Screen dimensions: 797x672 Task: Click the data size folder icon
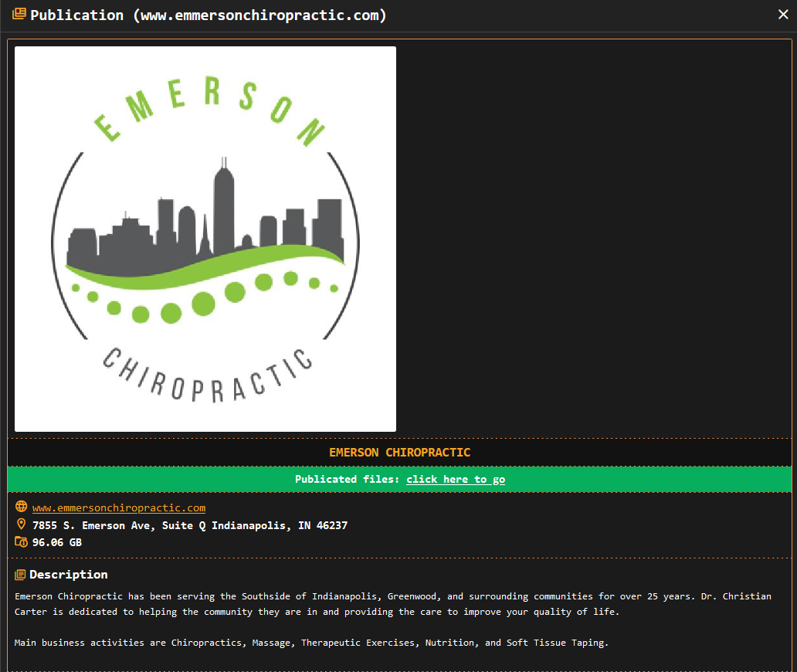(21, 542)
